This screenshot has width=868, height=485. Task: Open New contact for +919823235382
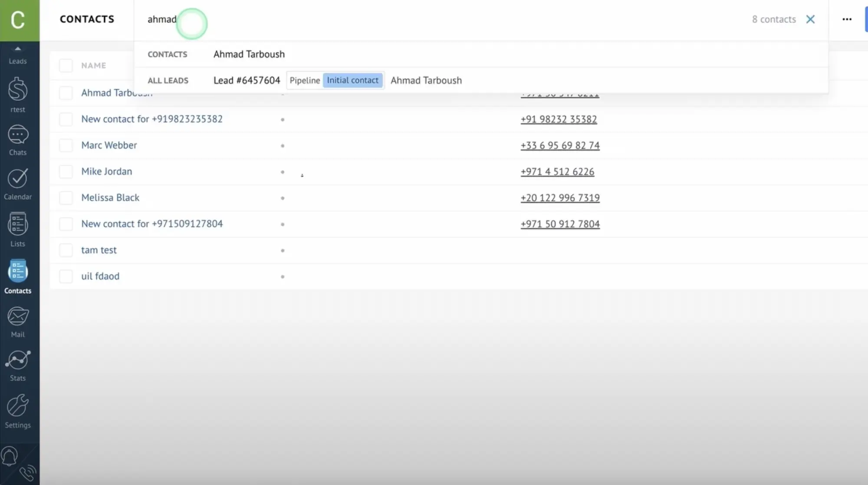pyautogui.click(x=152, y=119)
